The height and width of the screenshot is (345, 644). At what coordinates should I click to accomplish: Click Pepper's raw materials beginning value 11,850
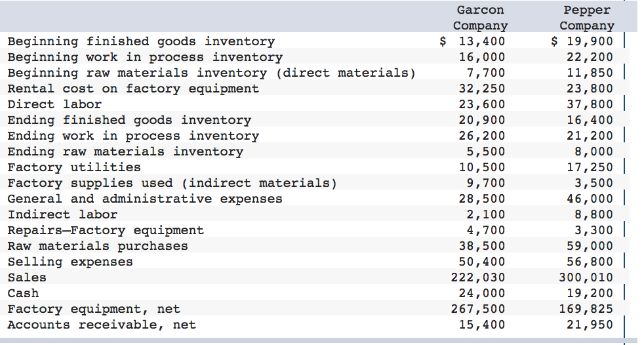click(x=590, y=73)
